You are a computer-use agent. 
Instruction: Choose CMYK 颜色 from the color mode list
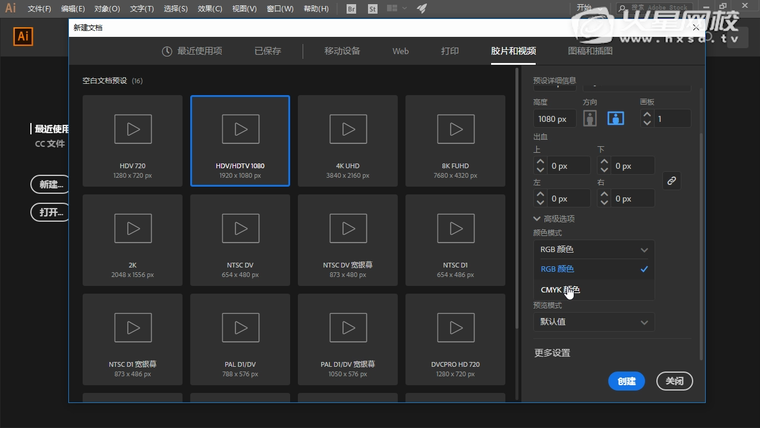tap(560, 291)
